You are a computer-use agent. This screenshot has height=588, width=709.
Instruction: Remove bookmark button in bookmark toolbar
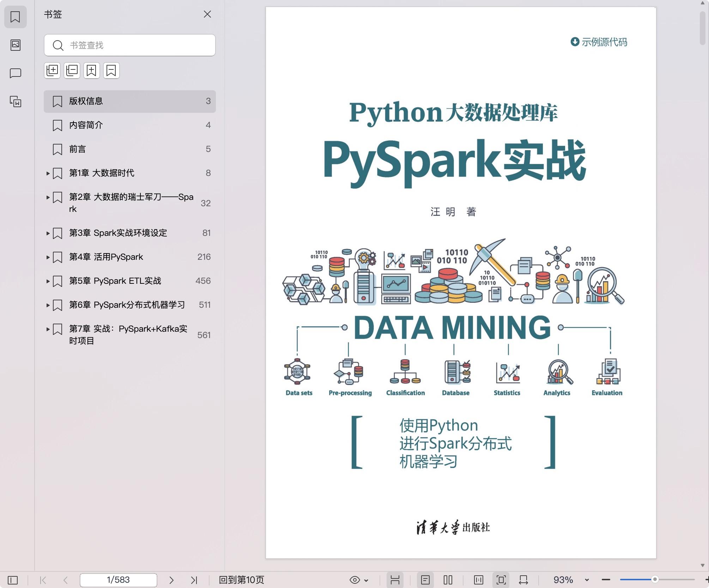[111, 71]
